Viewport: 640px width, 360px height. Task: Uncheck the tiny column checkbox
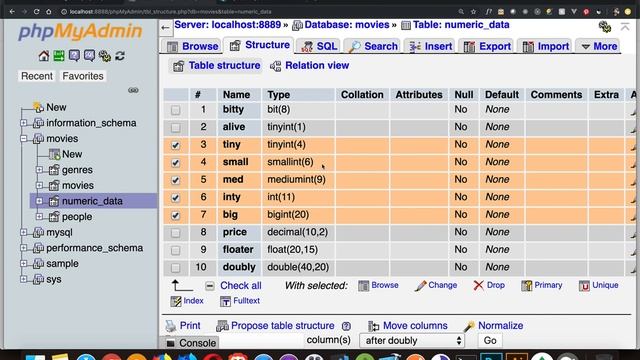coord(176,145)
